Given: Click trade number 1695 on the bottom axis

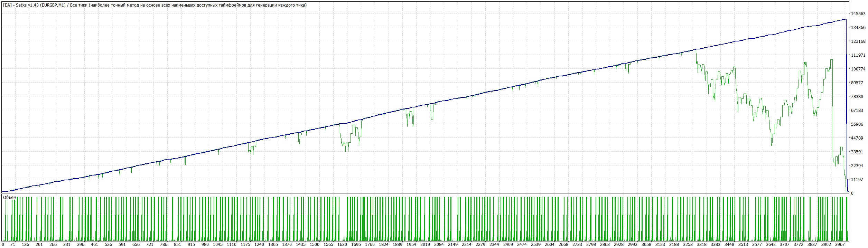Looking at the screenshot, I should [356, 245].
